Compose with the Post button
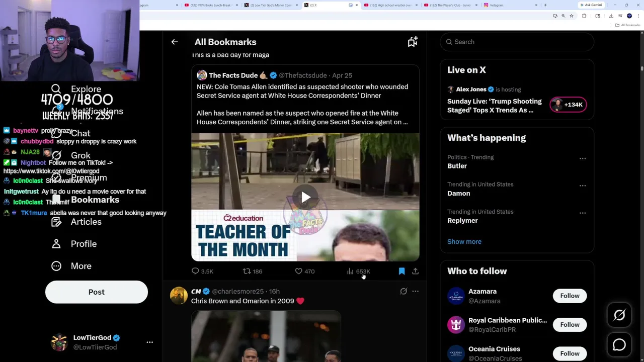This screenshot has width=644, height=362. 97,292
